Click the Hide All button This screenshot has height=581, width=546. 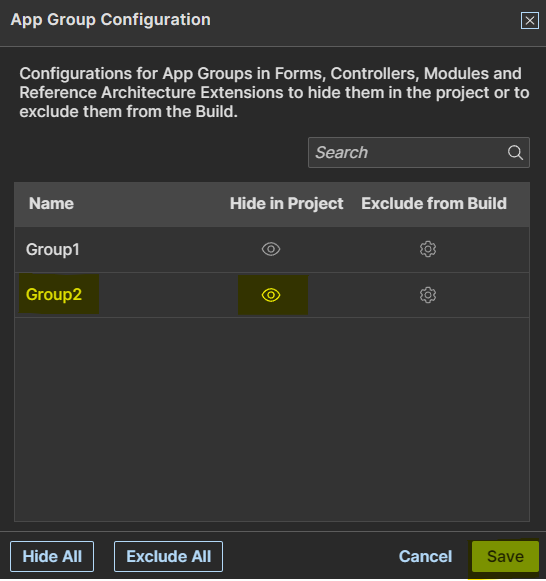pyautogui.click(x=52, y=557)
